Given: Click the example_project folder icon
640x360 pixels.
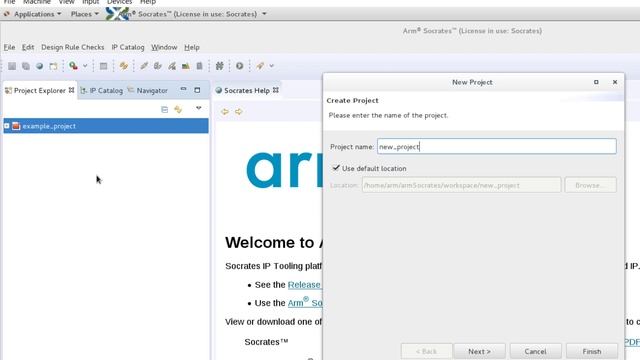Looking at the screenshot, I should pos(16,126).
